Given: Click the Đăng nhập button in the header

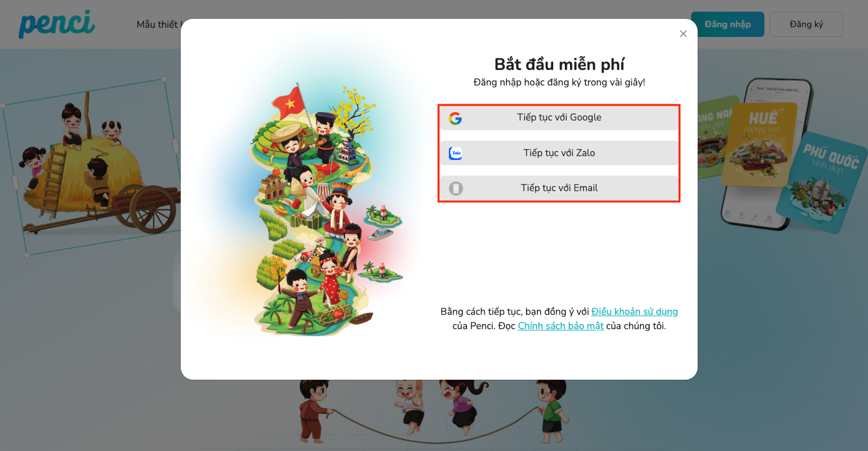Looking at the screenshot, I should 727,24.
